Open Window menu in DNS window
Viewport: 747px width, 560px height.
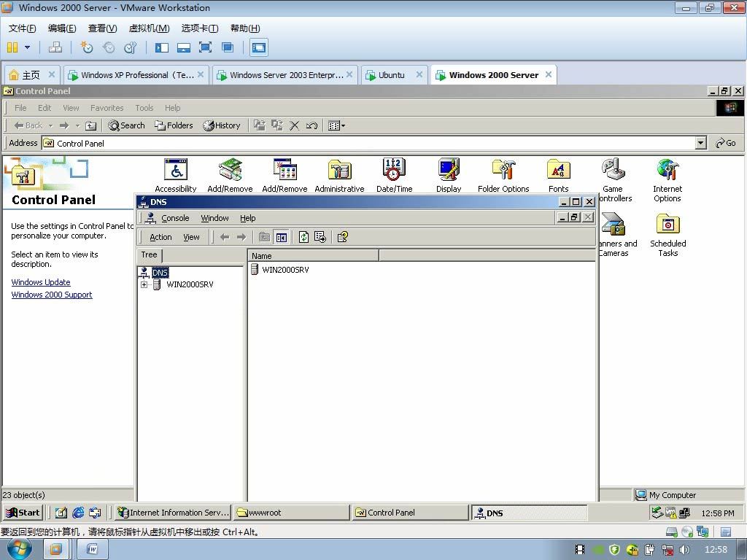214,217
